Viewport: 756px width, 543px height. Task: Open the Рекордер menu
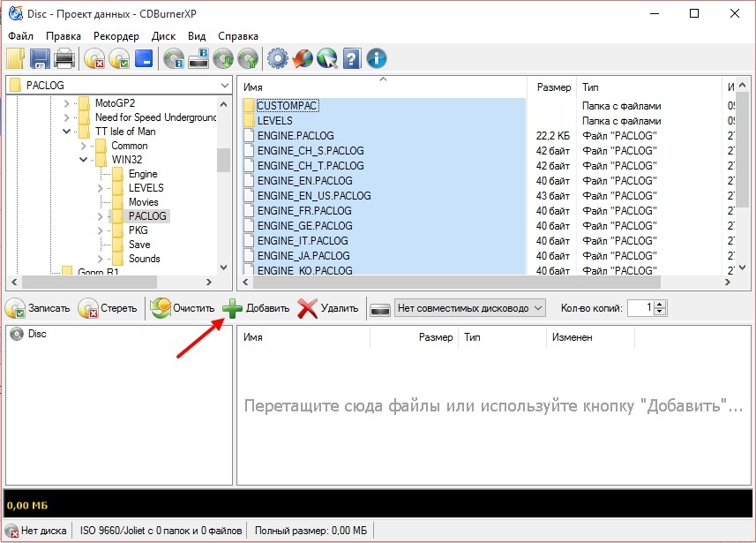(x=116, y=36)
